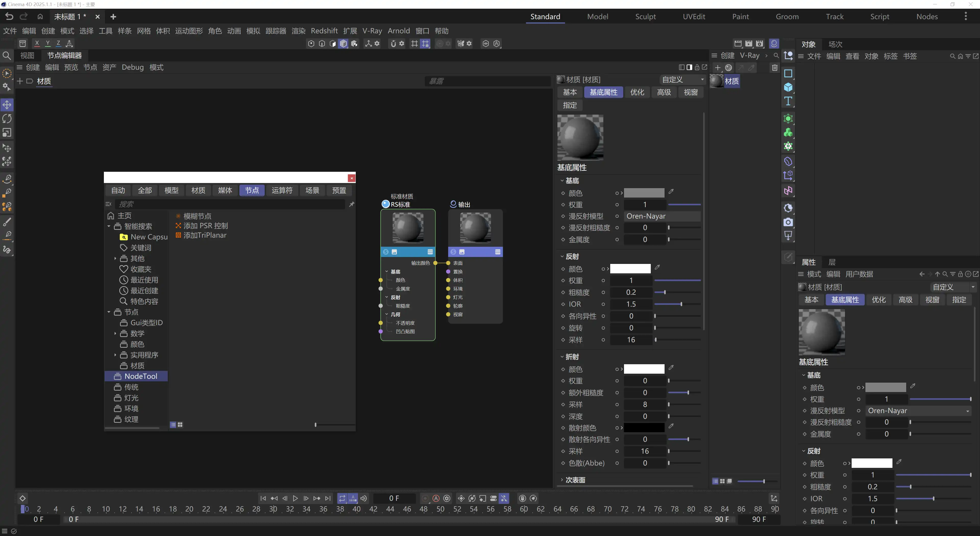Click the 材质 thumbnail in material manager
Screen dimensions: 980x536
pyautogui.click(x=717, y=81)
